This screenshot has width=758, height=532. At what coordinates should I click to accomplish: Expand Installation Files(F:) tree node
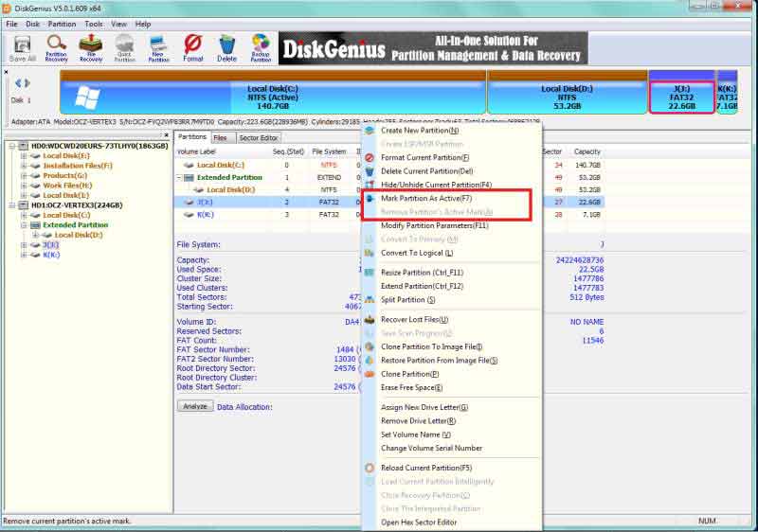[23, 166]
